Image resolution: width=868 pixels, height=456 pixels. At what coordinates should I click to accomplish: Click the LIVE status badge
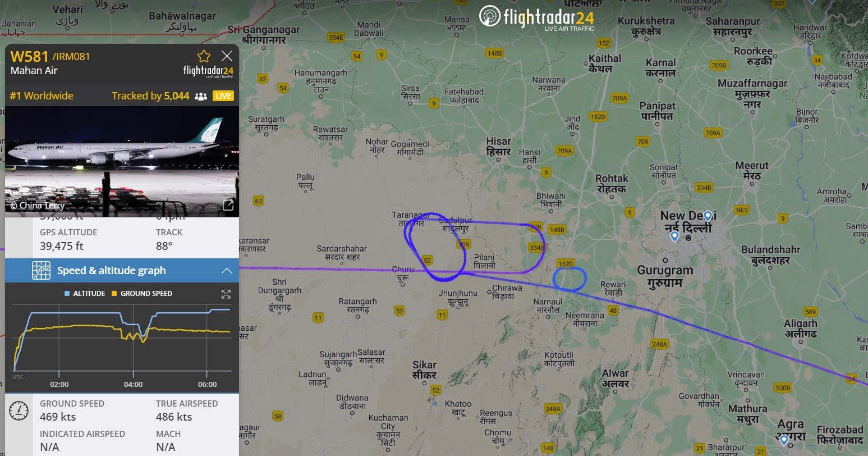223,96
